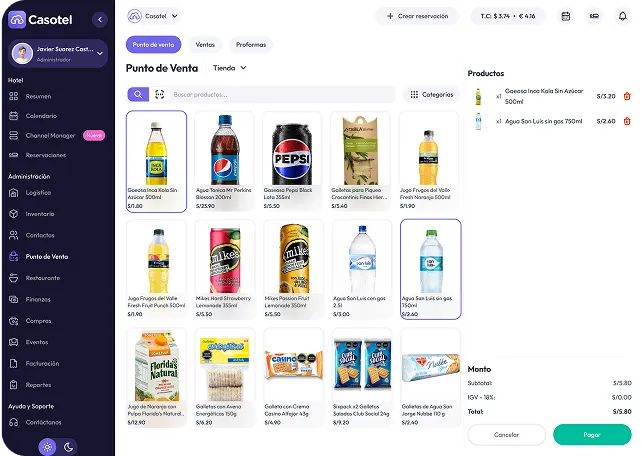641x456 pixels.
Task: Delete Gaseosa Inca Kola from cart
Action: [x=627, y=97]
